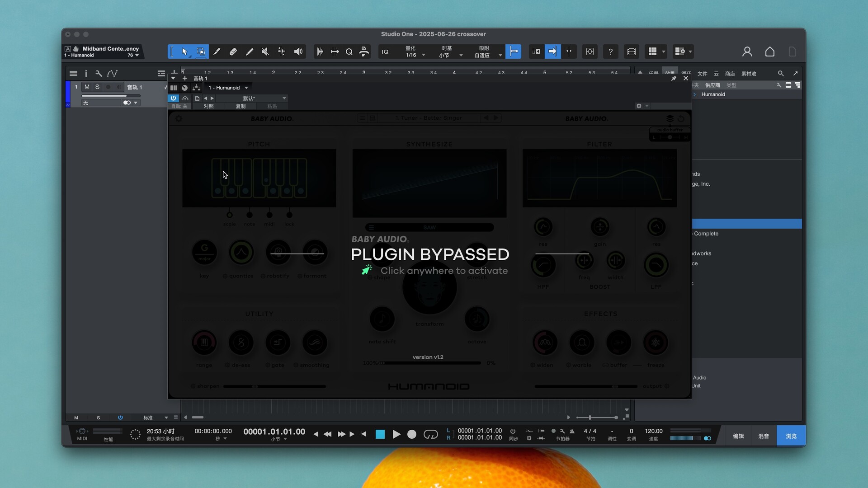The image size is (868, 488).
Task: Click the Record transport button
Action: tap(412, 434)
